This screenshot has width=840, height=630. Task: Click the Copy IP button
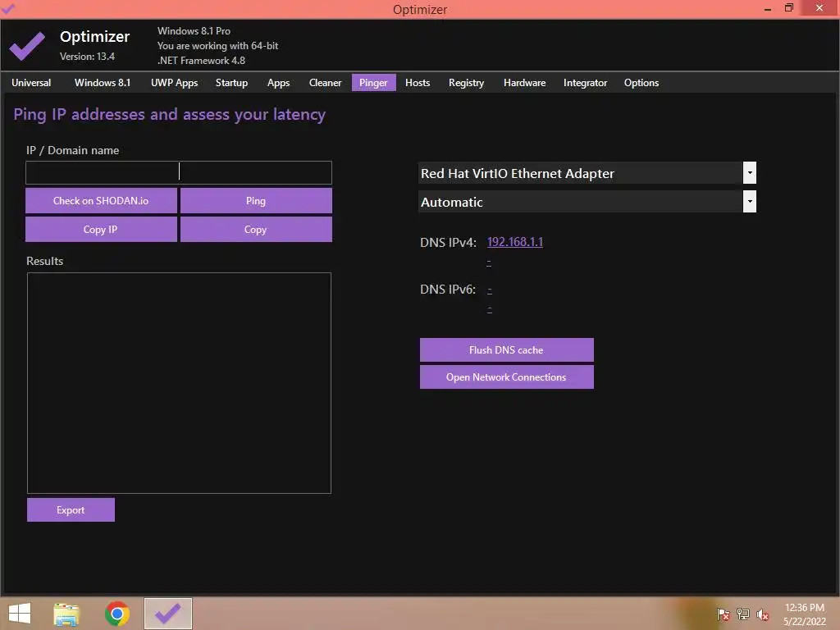click(101, 230)
